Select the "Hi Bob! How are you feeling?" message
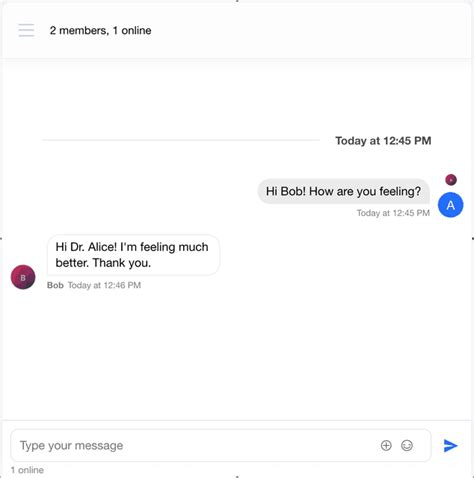This screenshot has height=478, width=474. [x=343, y=191]
